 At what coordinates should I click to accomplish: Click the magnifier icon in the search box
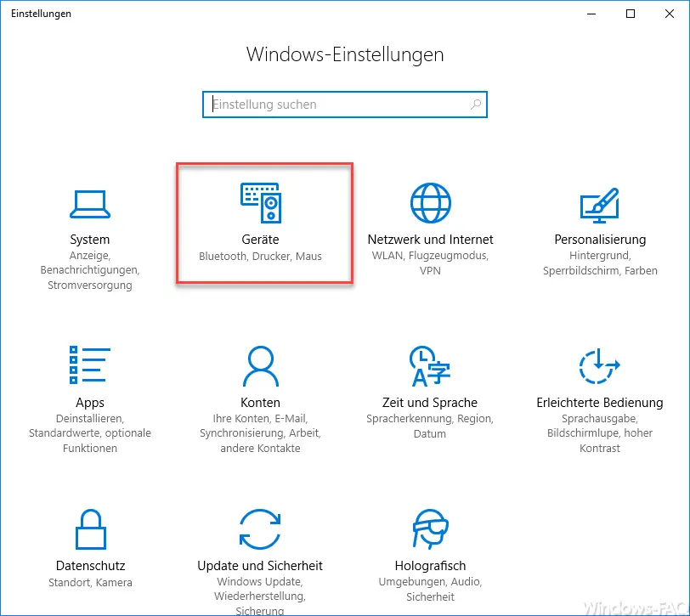(476, 105)
